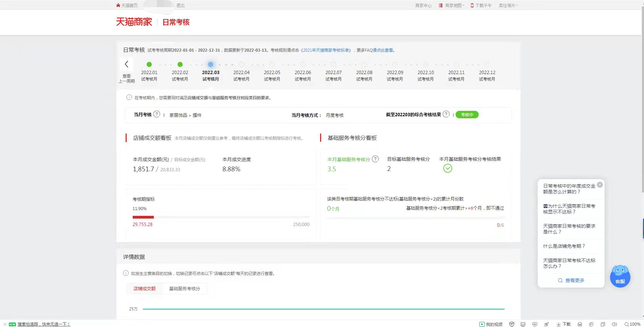Click 天猫商家 logo
The image size is (644, 327).
pos(134,22)
